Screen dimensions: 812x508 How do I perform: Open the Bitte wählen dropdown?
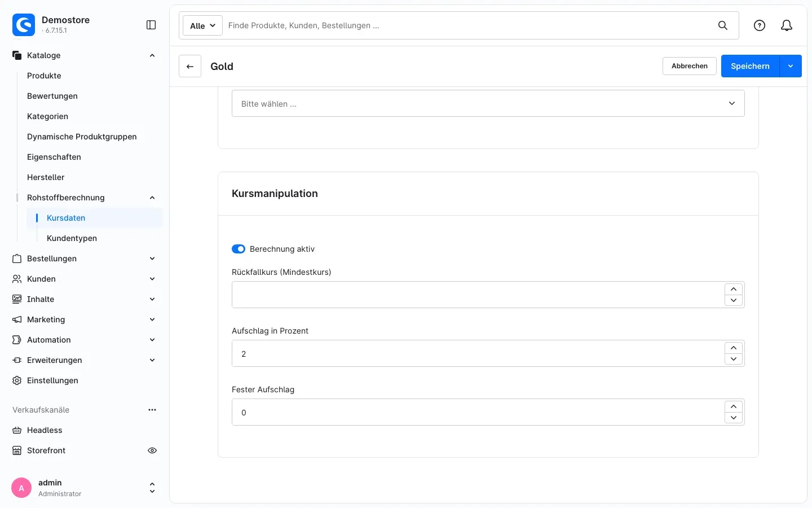pos(488,103)
